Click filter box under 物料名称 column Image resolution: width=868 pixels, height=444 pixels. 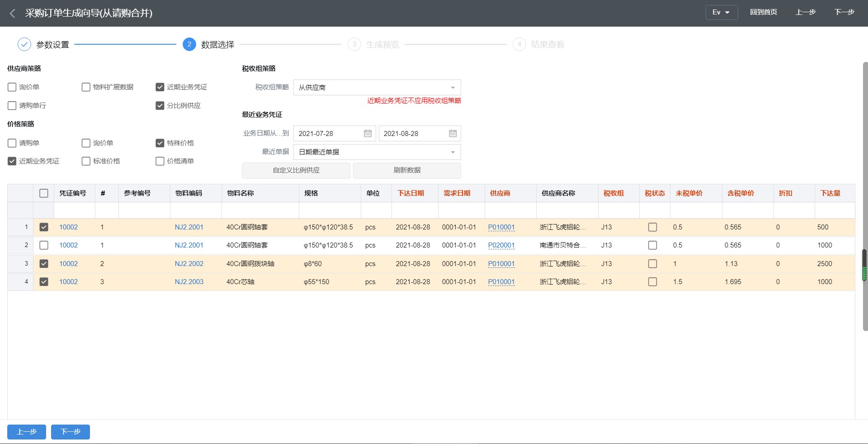pyautogui.click(x=260, y=210)
